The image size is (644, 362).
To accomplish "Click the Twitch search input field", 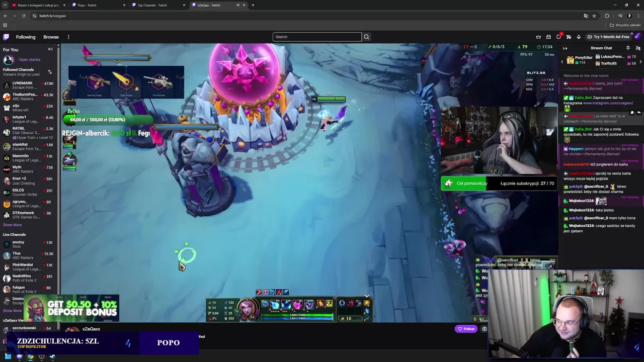I will click(x=317, y=37).
